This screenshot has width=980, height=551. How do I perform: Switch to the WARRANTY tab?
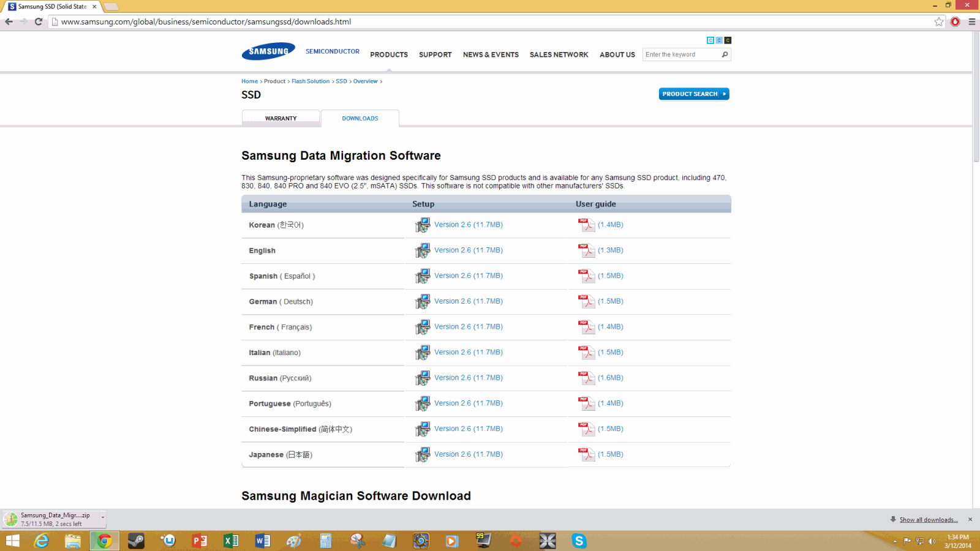pos(281,118)
